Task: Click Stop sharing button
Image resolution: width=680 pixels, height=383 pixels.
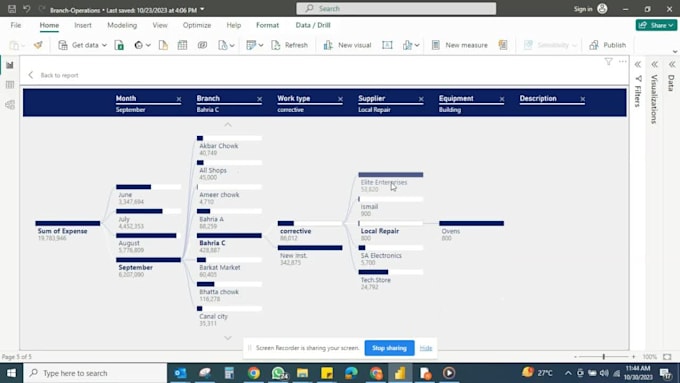Action: tap(389, 348)
